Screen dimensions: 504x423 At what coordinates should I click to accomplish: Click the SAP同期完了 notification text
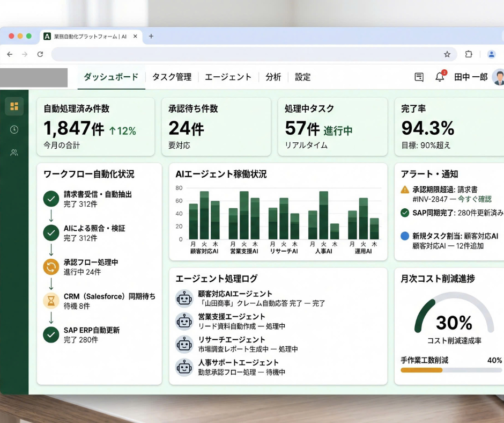(458, 213)
